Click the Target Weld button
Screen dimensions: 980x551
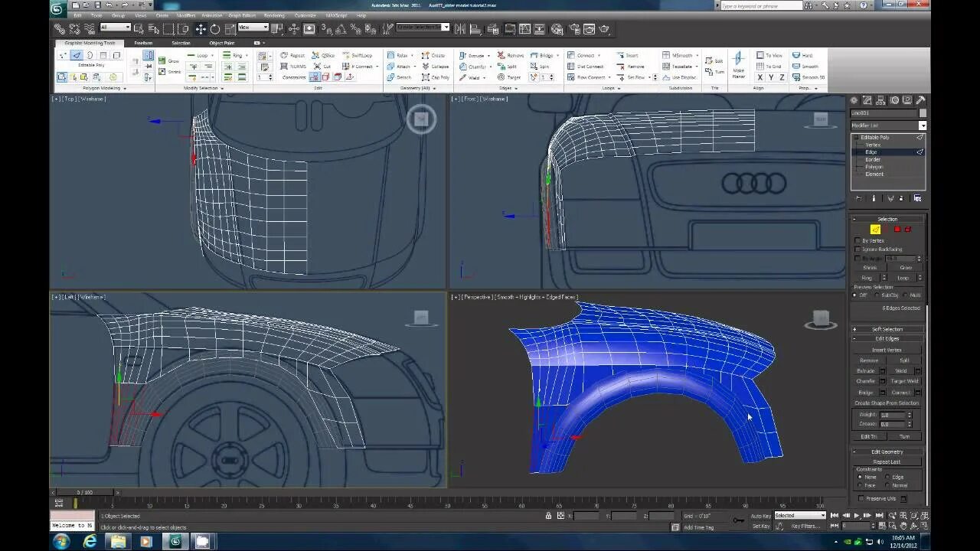coord(904,381)
